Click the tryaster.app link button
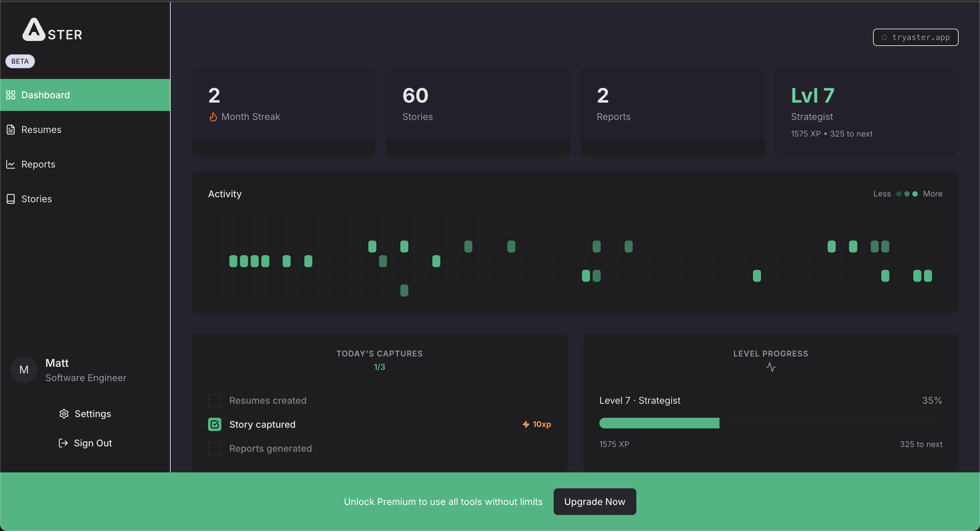 (x=915, y=37)
